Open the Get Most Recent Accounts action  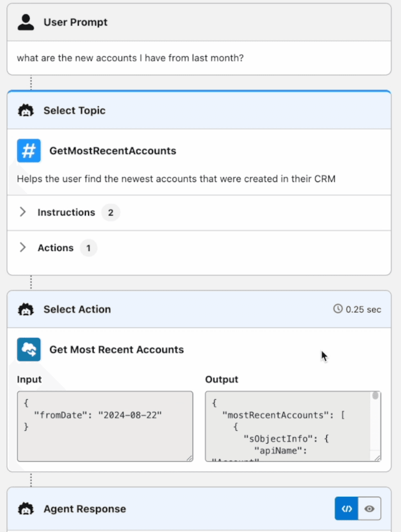(x=116, y=350)
